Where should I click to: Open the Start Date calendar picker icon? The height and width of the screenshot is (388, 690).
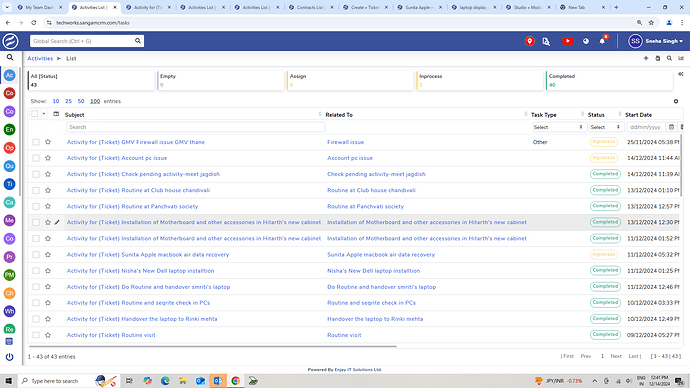pyautogui.click(x=671, y=127)
